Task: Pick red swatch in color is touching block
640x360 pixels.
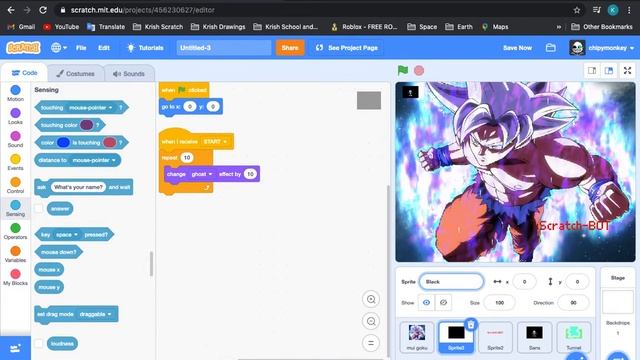Action: 109,142
